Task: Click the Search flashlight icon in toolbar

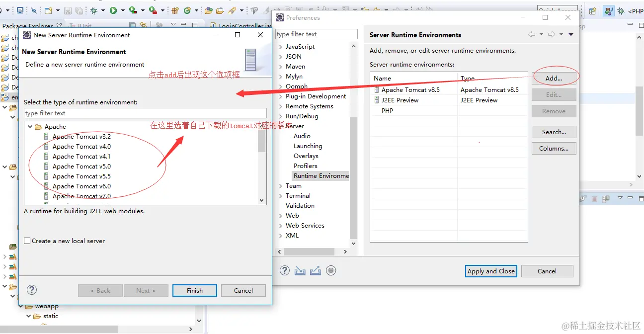Action: click(232, 10)
